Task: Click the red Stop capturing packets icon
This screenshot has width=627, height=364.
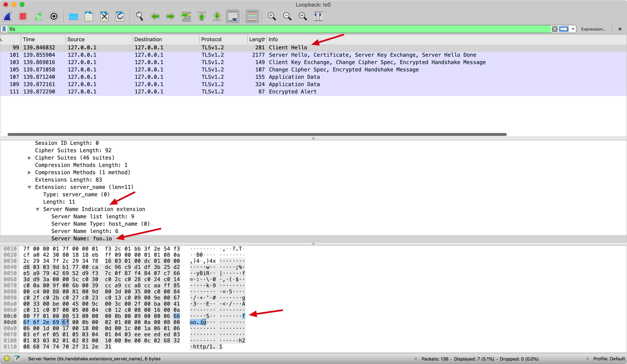Action: point(23,16)
